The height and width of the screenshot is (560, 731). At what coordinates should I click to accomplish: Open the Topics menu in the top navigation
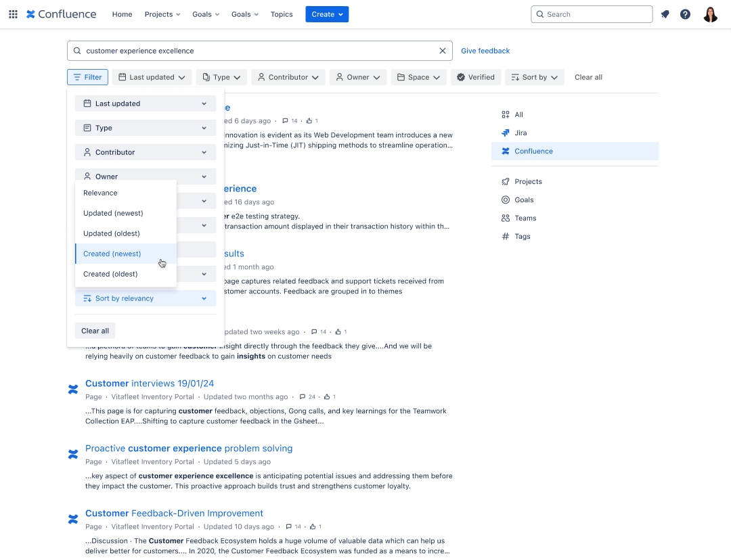[x=282, y=14]
